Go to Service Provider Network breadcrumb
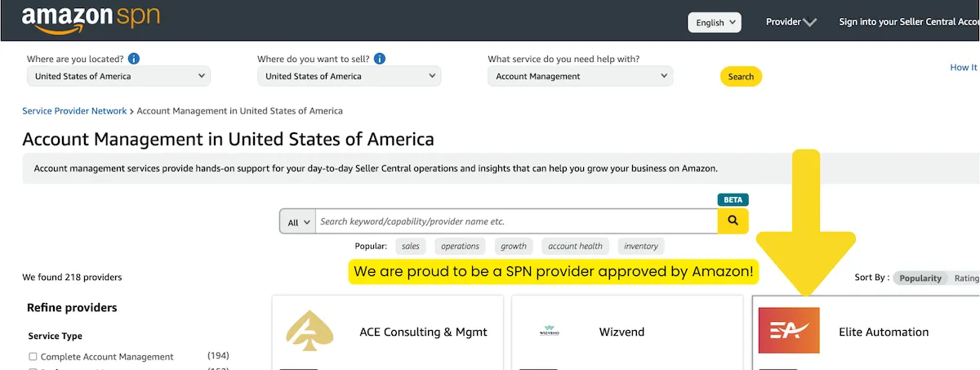This screenshot has width=980, height=370. pyautogui.click(x=74, y=110)
